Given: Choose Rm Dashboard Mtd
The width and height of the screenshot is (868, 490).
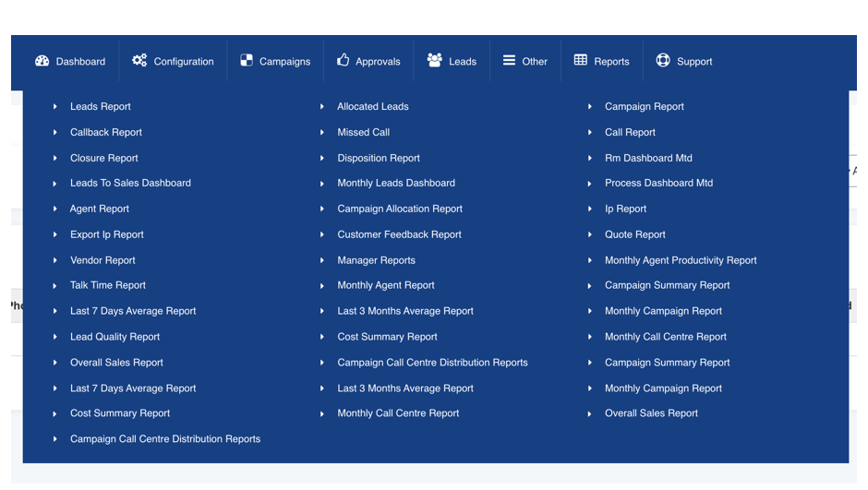Looking at the screenshot, I should click(648, 159).
